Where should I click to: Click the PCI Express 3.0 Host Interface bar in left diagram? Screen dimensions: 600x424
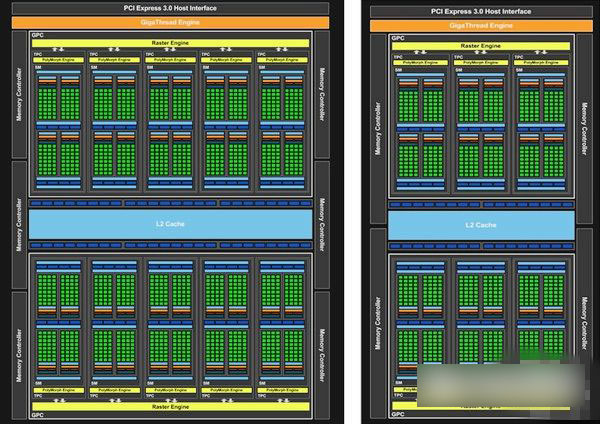click(x=170, y=7)
